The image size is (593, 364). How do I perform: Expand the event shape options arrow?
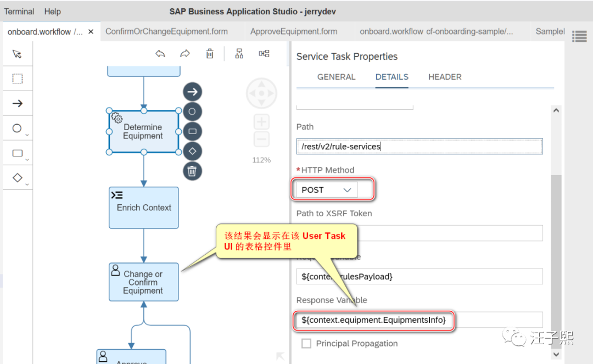[27, 135]
